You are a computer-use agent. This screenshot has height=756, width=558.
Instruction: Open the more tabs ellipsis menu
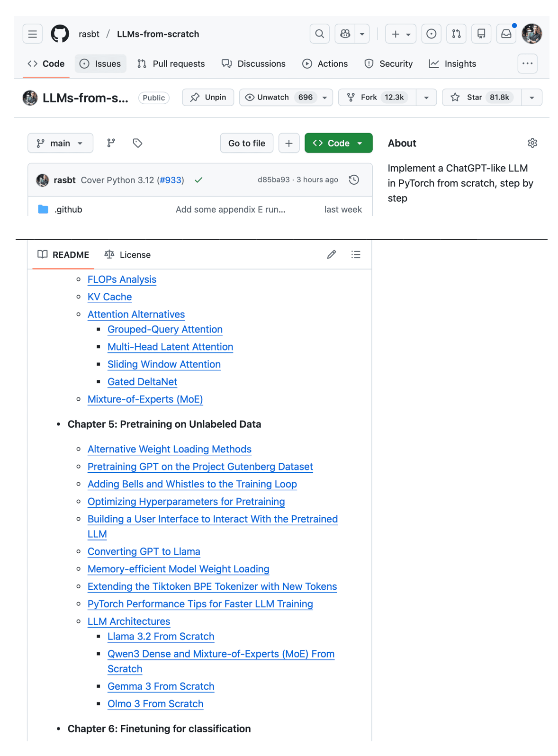pos(528,64)
